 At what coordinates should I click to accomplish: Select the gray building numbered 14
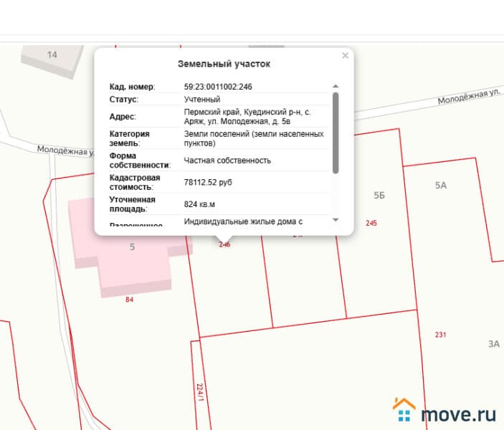pos(52,55)
